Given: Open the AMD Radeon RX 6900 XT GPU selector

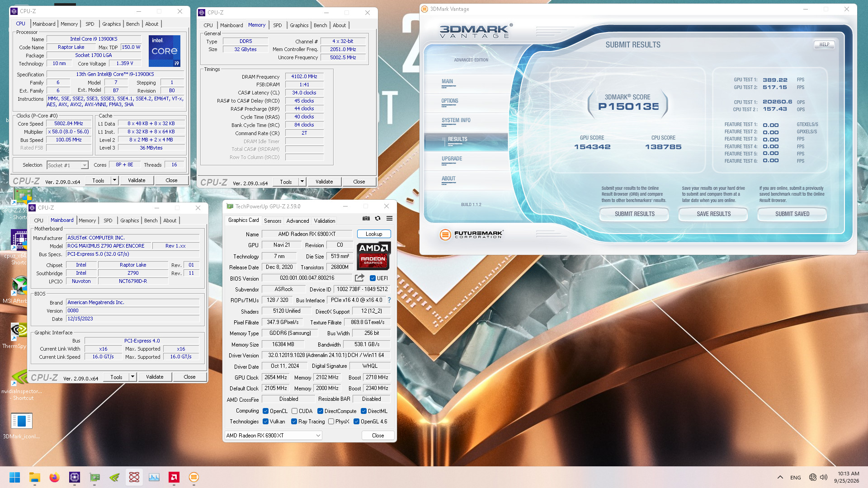Looking at the screenshot, I should coord(273,436).
